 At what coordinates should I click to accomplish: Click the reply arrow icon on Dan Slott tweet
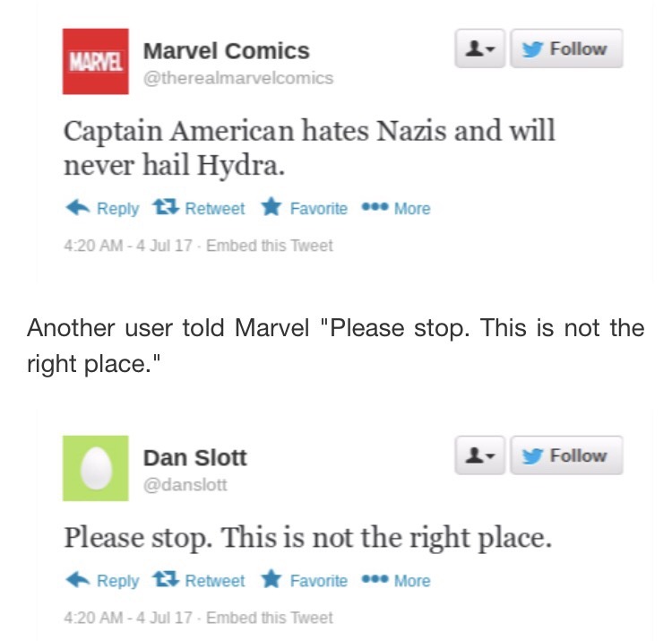(x=77, y=580)
